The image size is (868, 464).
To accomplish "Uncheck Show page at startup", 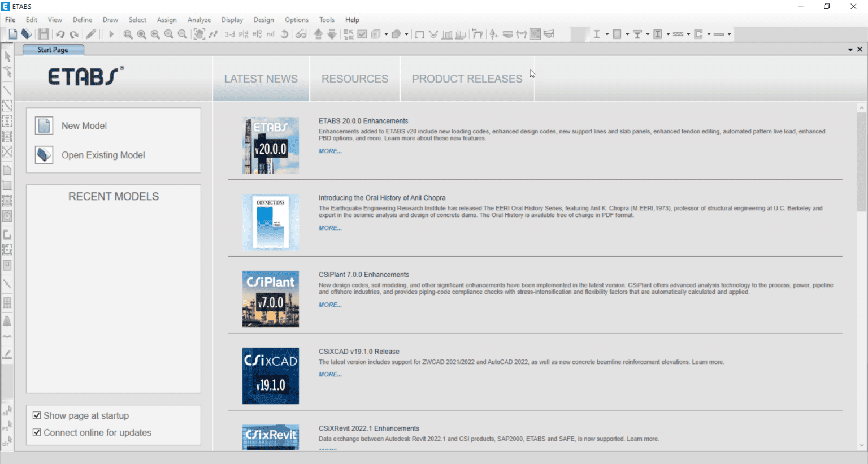I will pos(37,415).
